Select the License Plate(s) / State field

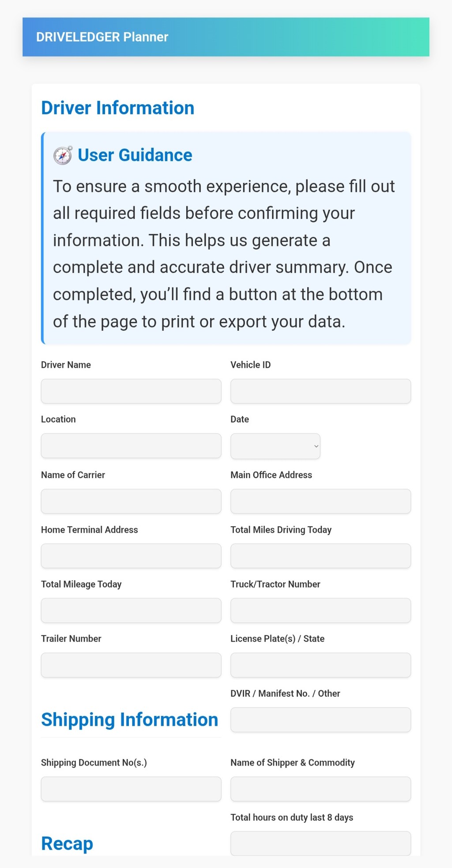click(x=320, y=665)
